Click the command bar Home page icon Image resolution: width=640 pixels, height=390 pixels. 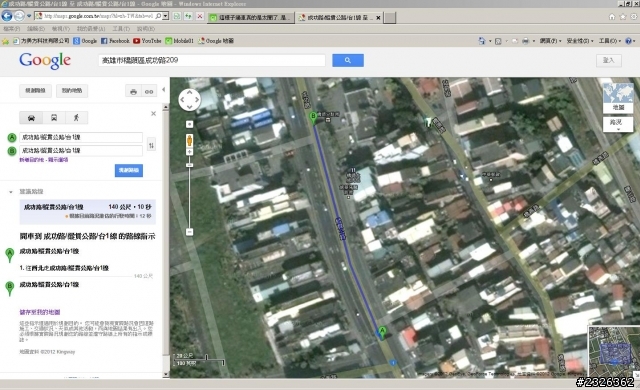pyautogui.click(x=482, y=41)
